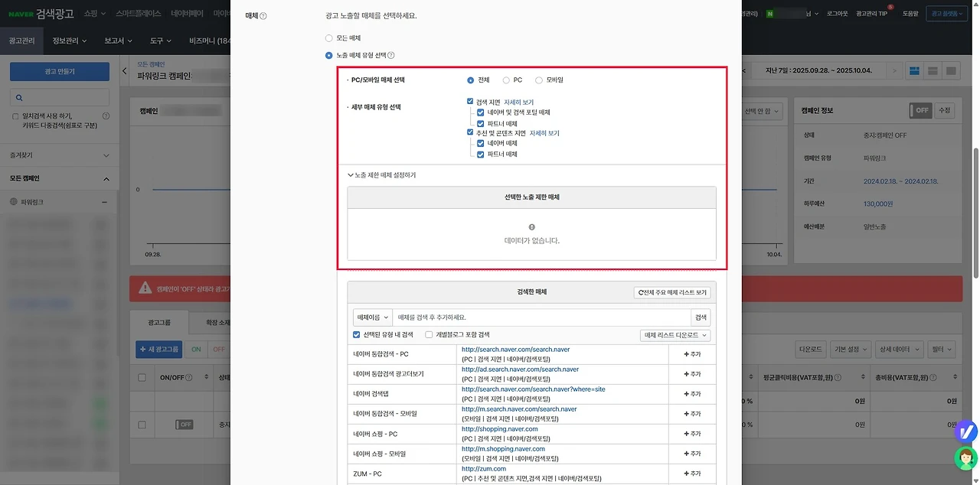Click the NAVER 검색광고 logo

point(41,14)
